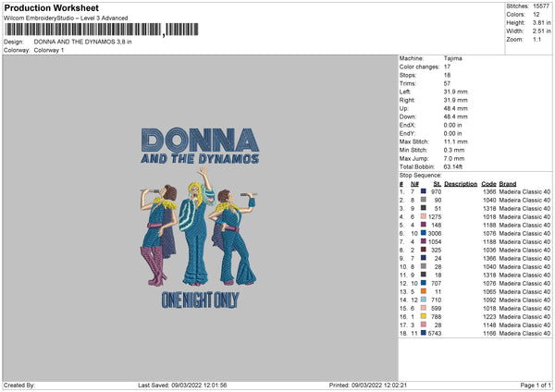The height and width of the screenshot is (392, 555).
Task: Click stitch count '3006' in stop row 6
Action: coord(435,234)
